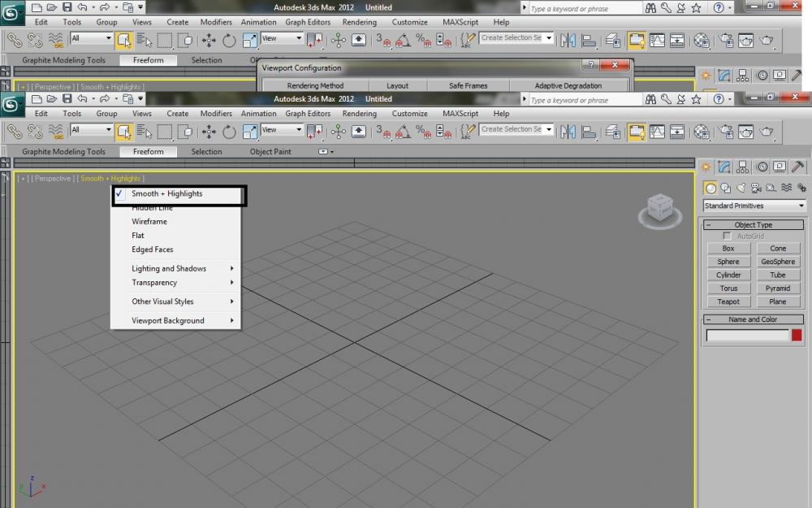Select the Cameras category icon
The image size is (812, 508).
pos(756,188)
